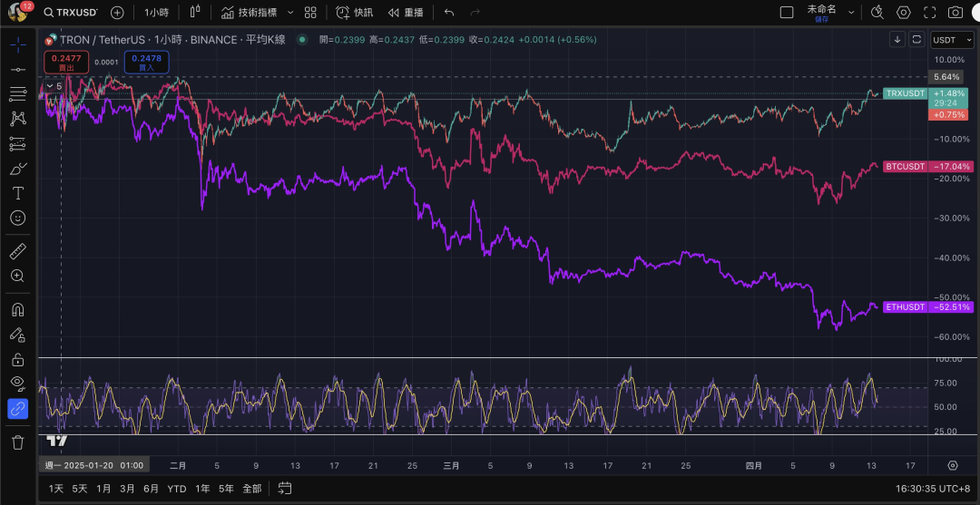Toggle the drawing sync link icon
Image resolution: width=980 pixels, height=505 pixels.
pyautogui.click(x=18, y=409)
